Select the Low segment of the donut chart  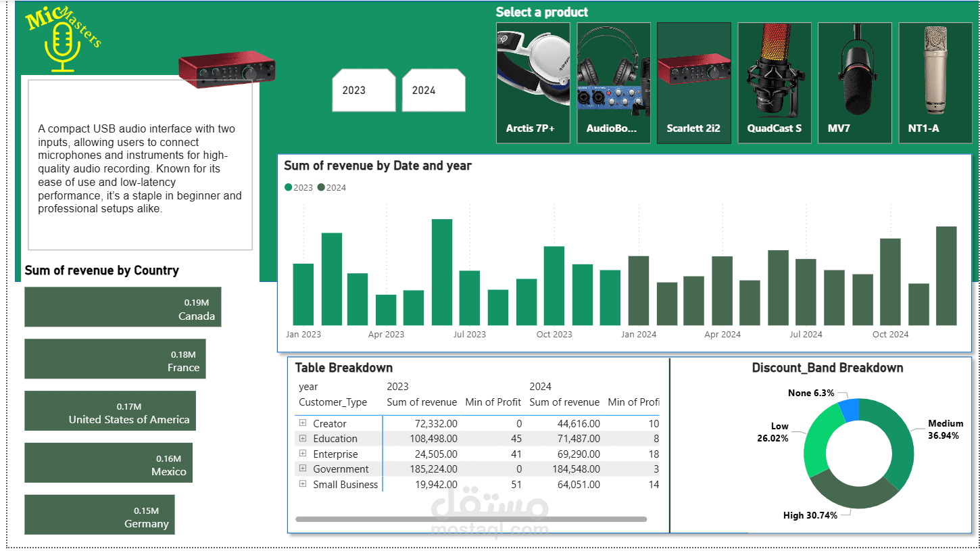point(818,444)
